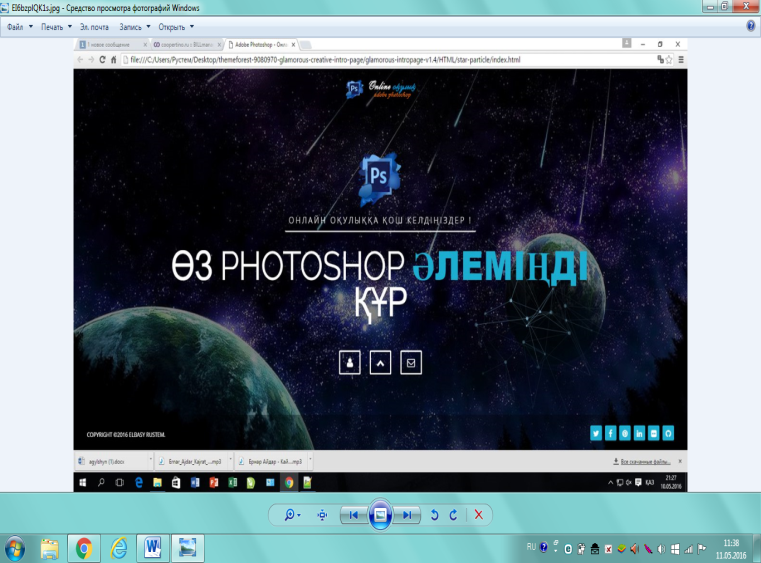Expand the language bar options arrow
This screenshot has height=563, width=761.
(556, 551)
